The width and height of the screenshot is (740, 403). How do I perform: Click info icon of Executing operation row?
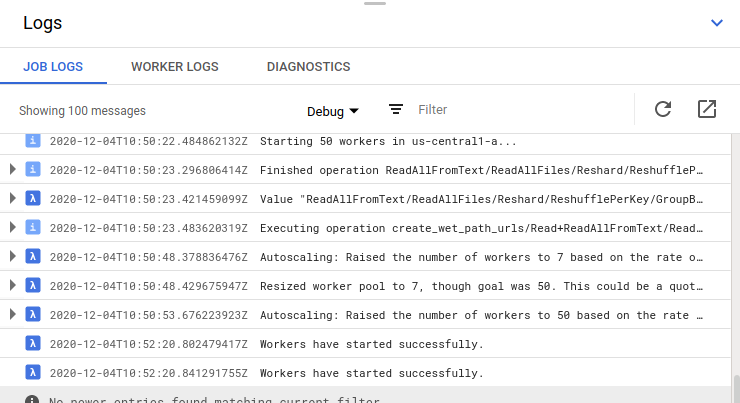coord(33,227)
